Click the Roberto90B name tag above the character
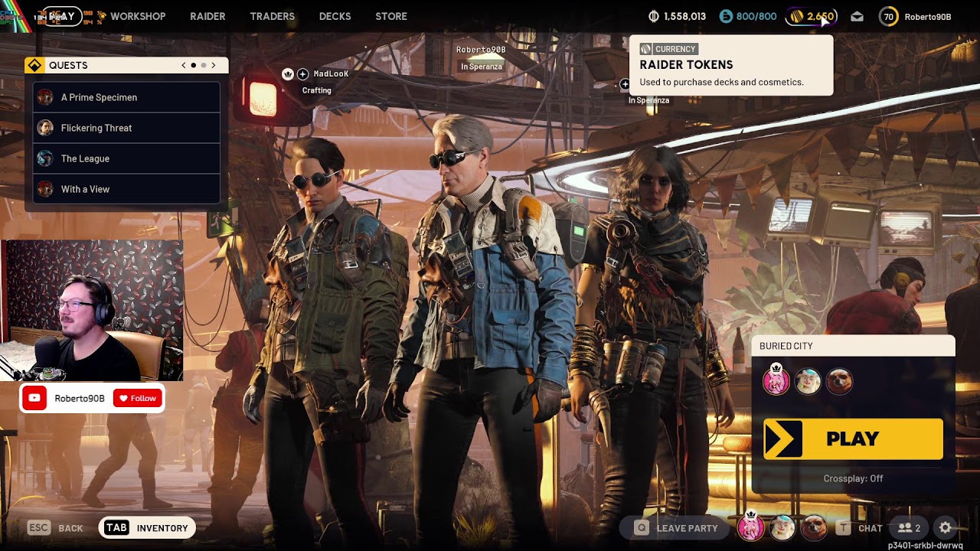The image size is (980, 551). [x=481, y=50]
